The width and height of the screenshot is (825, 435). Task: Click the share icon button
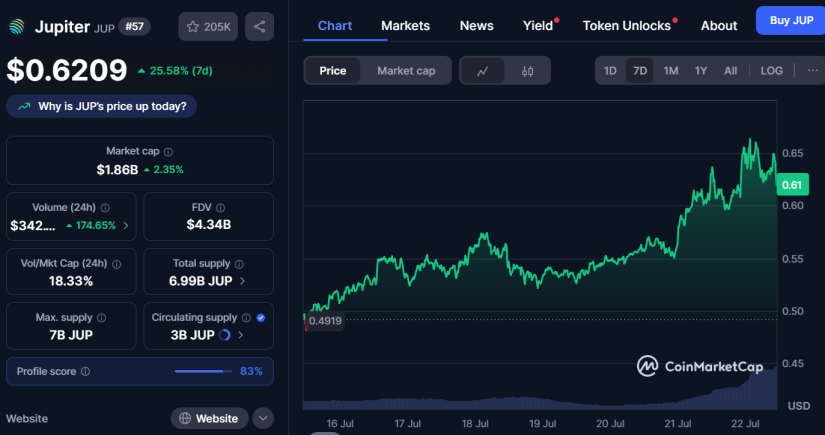click(259, 26)
